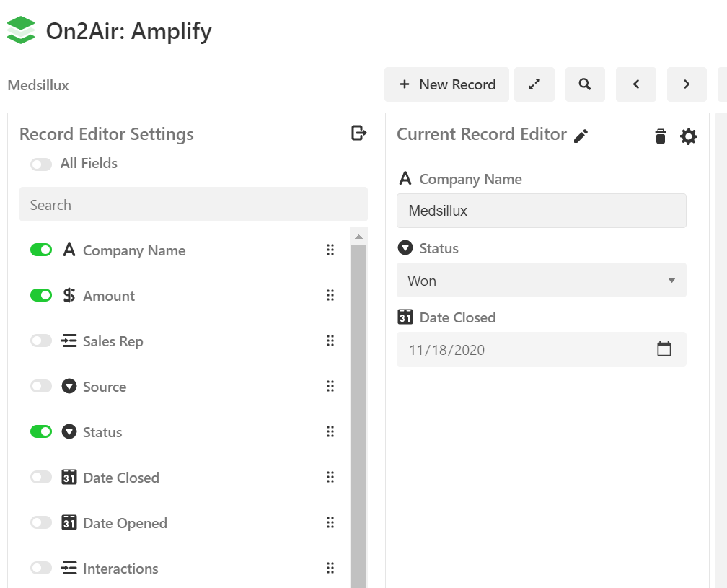Toggle the All Fields switch

click(x=41, y=164)
